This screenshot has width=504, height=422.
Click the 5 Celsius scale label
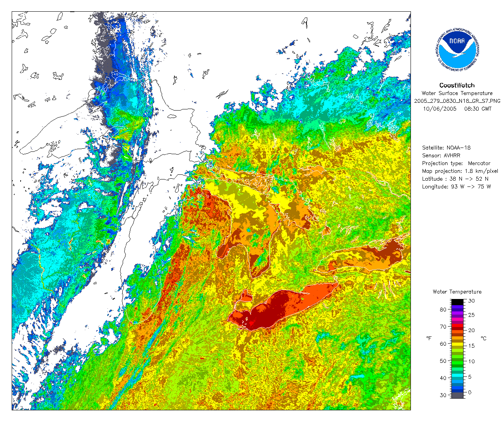[470, 377]
